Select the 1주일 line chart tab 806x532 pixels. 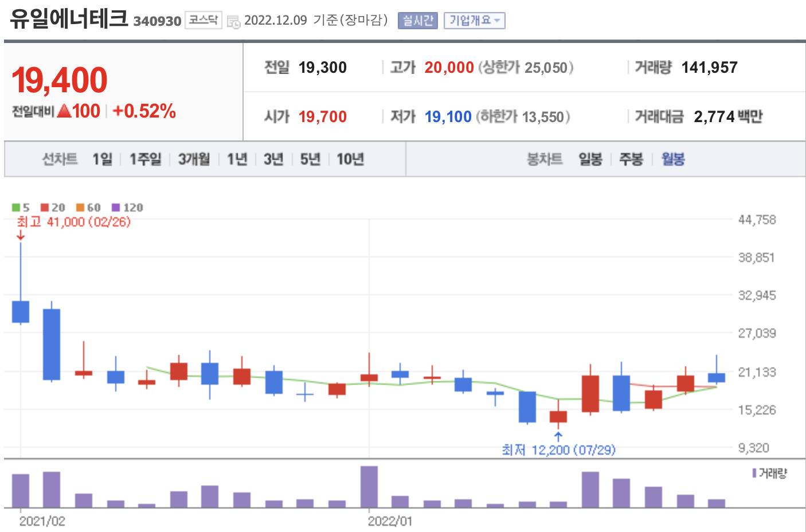pyautogui.click(x=146, y=159)
